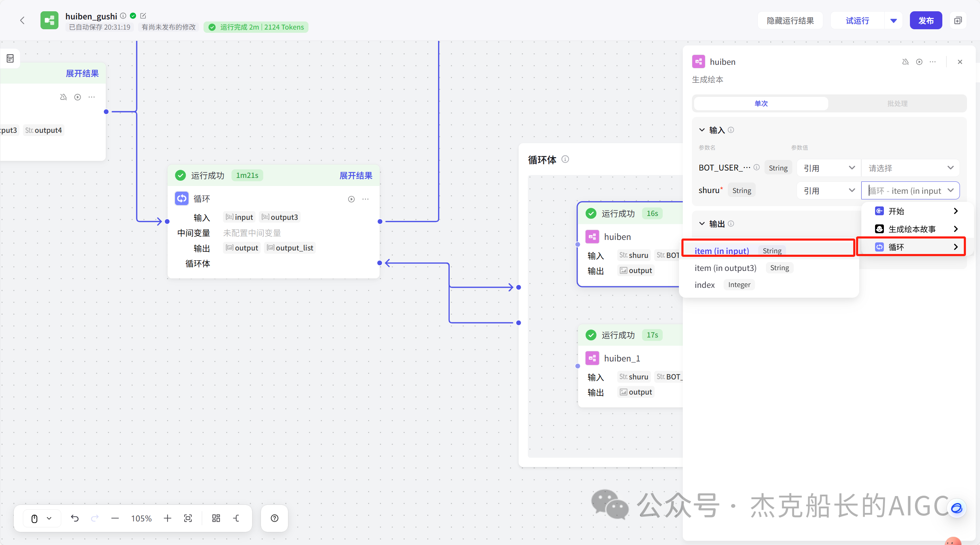Open the help question mark icon

(274, 518)
